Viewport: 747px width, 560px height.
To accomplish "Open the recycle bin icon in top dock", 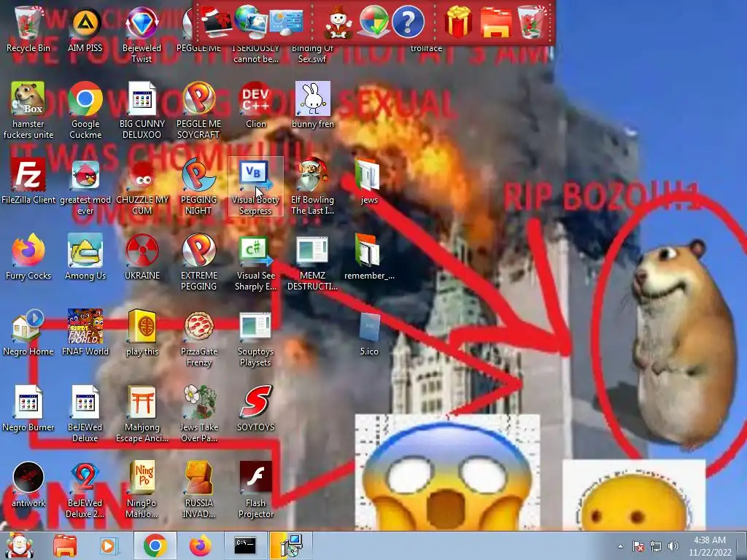I will click(531, 21).
